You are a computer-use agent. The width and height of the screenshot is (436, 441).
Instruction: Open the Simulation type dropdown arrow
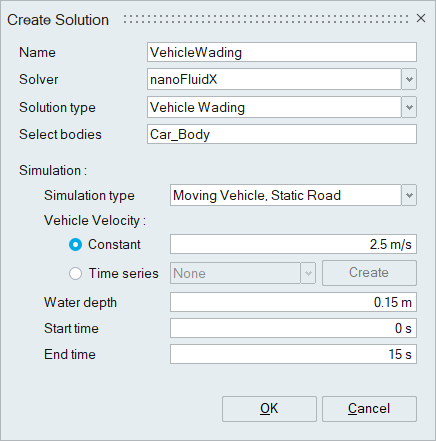(x=409, y=195)
